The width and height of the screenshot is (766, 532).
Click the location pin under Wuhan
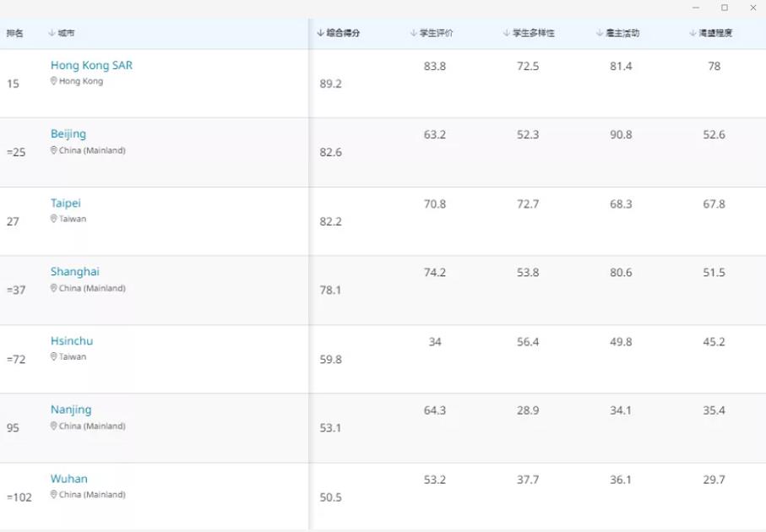(54, 494)
